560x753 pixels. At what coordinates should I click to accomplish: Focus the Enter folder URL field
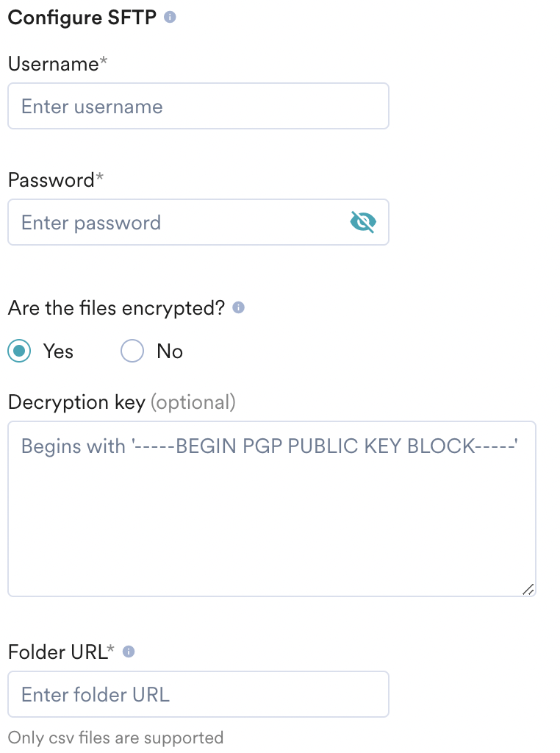198,694
